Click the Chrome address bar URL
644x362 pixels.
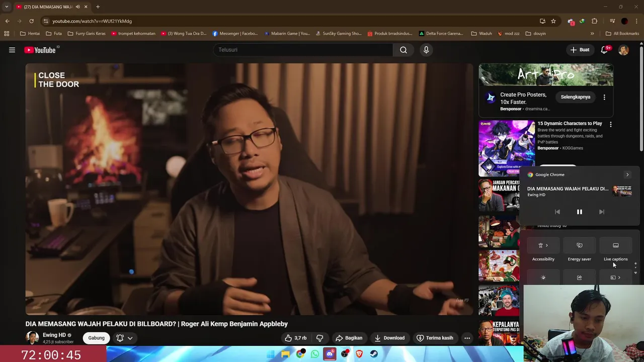click(92, 21)
